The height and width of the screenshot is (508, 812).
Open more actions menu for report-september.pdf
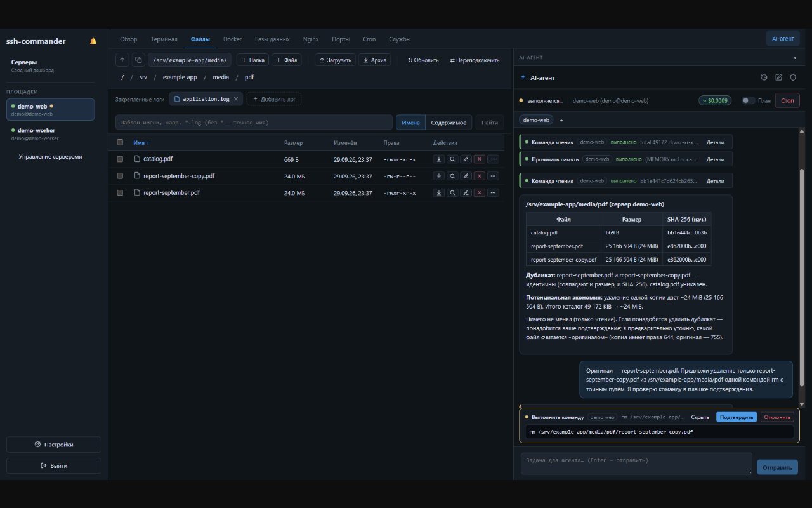[x=493, y=192]
